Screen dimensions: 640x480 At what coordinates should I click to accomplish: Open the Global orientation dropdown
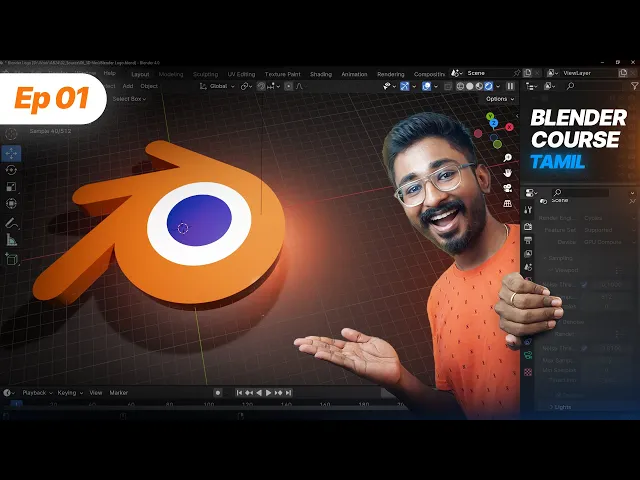[217, 86]
